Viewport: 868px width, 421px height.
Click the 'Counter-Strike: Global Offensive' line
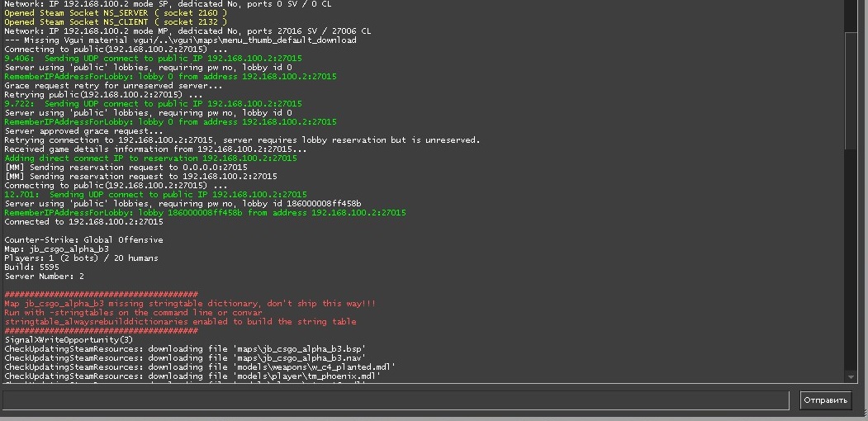83,240
